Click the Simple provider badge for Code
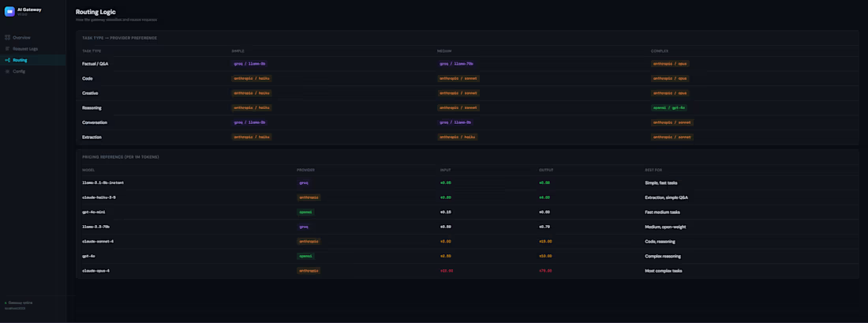This screenshot has height=323, width=868. (252, 79)
